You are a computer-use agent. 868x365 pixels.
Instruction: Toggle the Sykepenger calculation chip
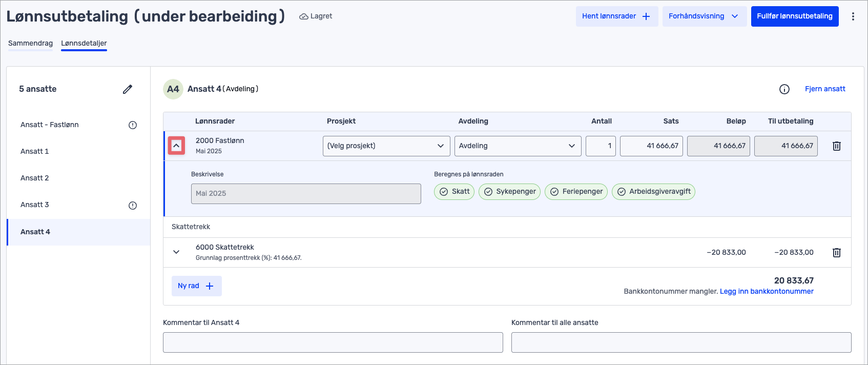pyautogui.click(x=509, y=192)
